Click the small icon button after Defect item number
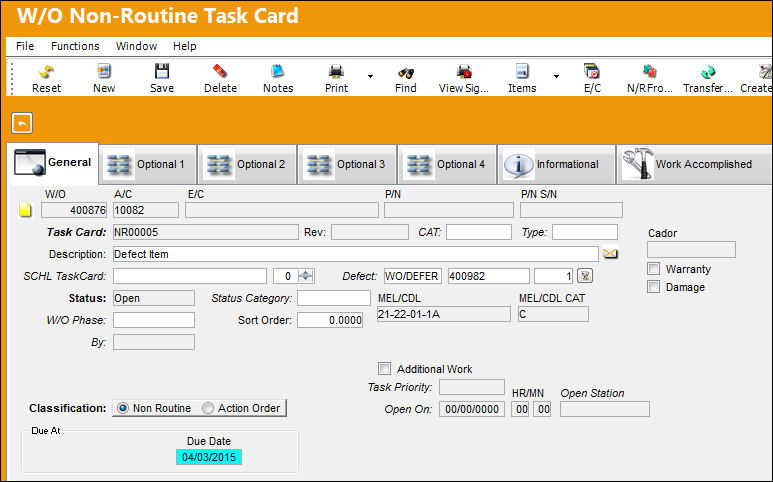The height and width of the screenshot is (482, 773). 585,276
